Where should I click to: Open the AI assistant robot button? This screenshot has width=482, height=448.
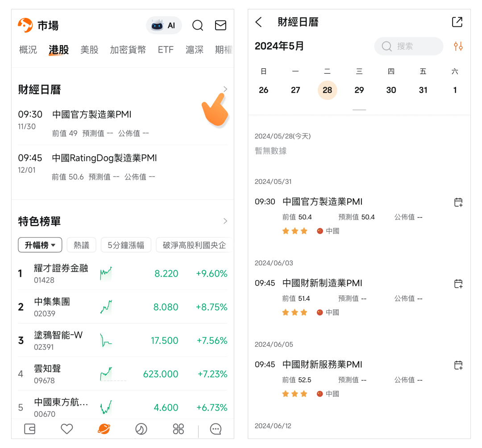click(x=164, y=25)
